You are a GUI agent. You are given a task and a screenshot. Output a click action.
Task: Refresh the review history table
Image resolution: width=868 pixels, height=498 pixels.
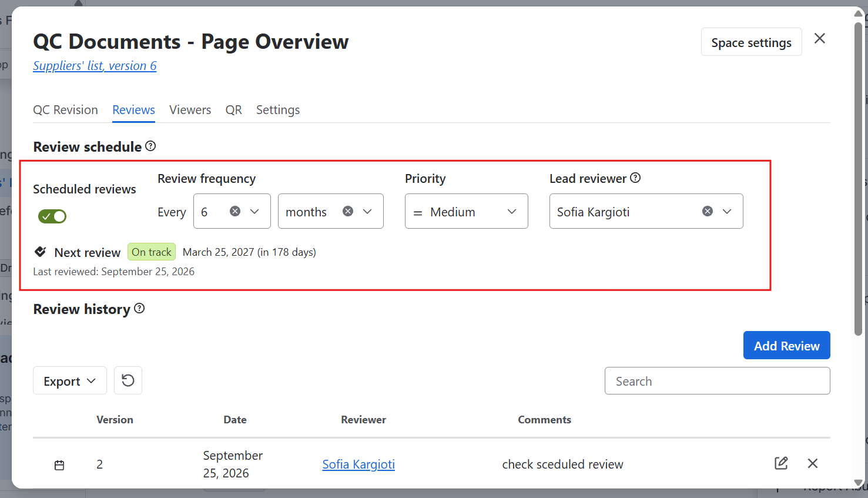[128, 380]
